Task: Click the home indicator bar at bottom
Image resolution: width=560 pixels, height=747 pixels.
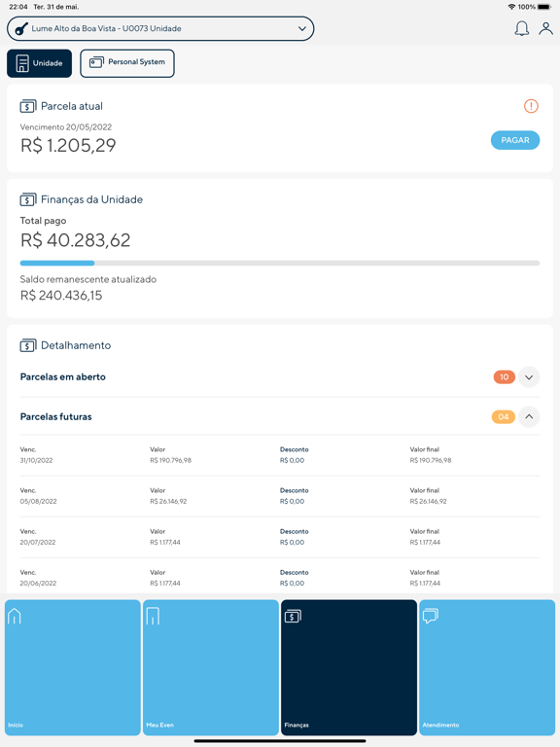Action: click(x=280, y=741)
